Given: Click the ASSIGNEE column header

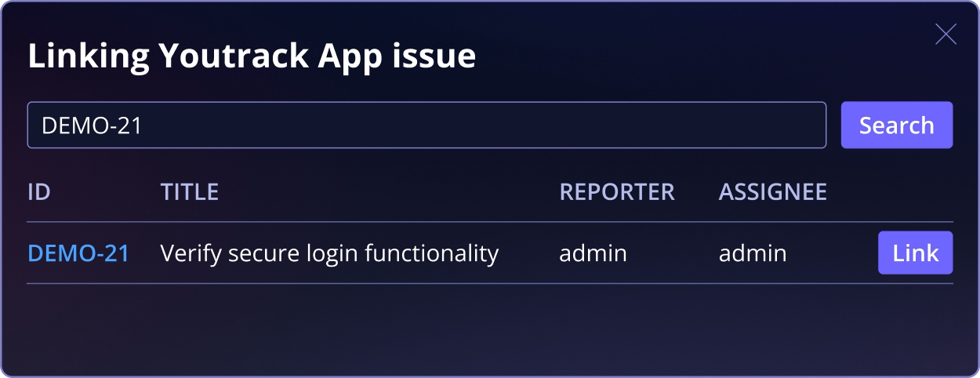Looking at the screenshot, I should pos(773,192).
